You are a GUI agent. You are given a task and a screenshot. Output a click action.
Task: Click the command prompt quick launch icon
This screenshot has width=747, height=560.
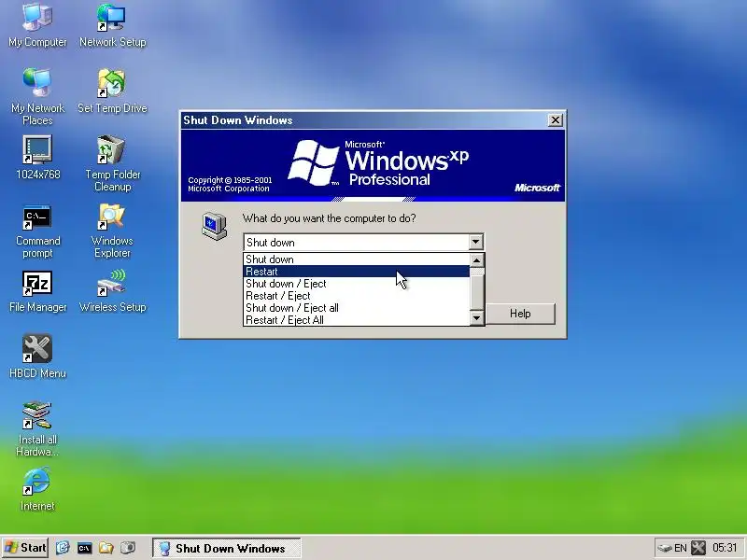click(84, 548)
